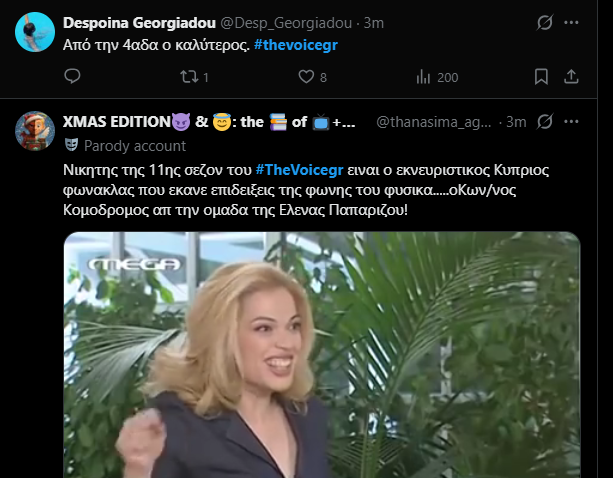Share Despoina Georgiadou's tweet

pos(572,77)
